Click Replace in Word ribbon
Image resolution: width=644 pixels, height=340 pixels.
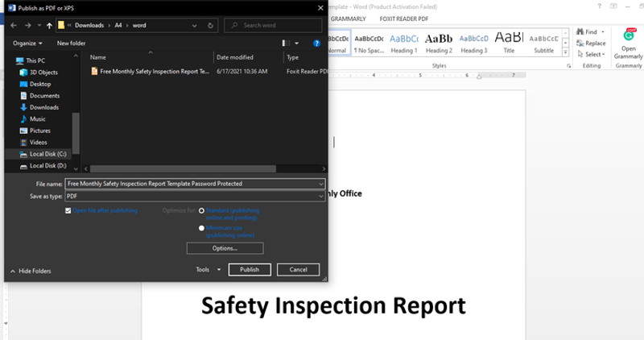pos(591,44)
